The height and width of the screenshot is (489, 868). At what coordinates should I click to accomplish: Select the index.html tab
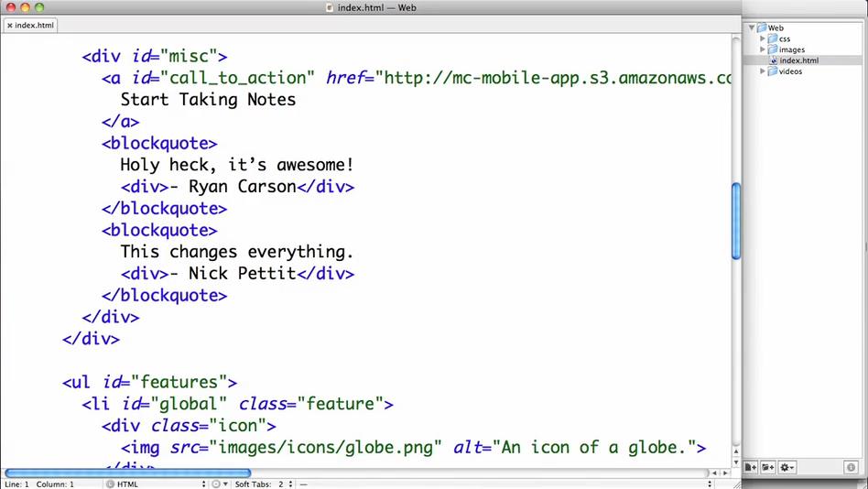click(30, 26)
